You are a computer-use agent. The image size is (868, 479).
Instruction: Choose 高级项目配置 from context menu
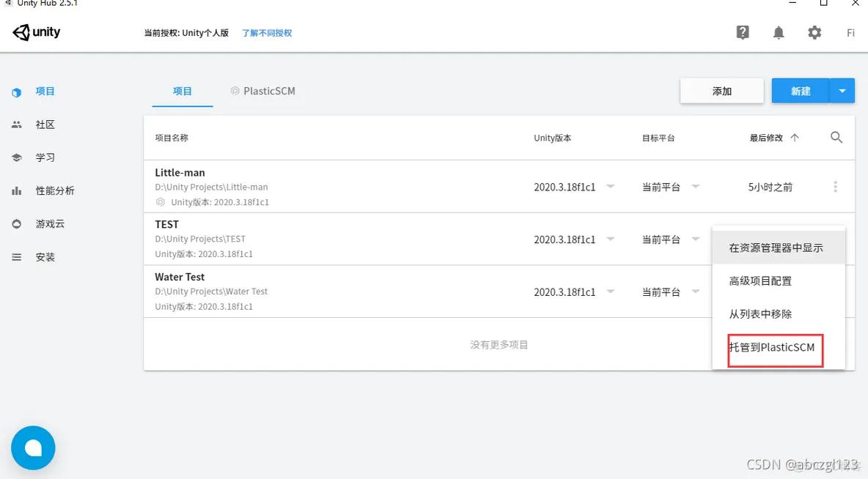tap(779, 281)
